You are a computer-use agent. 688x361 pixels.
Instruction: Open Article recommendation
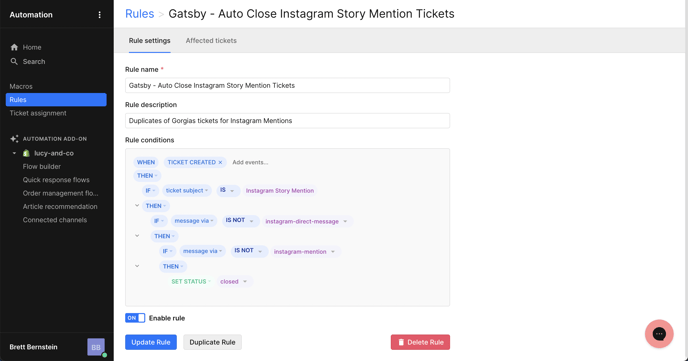tap(60, 207)
